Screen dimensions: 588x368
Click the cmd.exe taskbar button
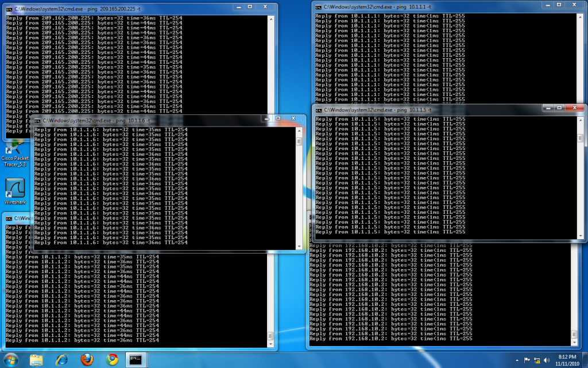[137, 360]
